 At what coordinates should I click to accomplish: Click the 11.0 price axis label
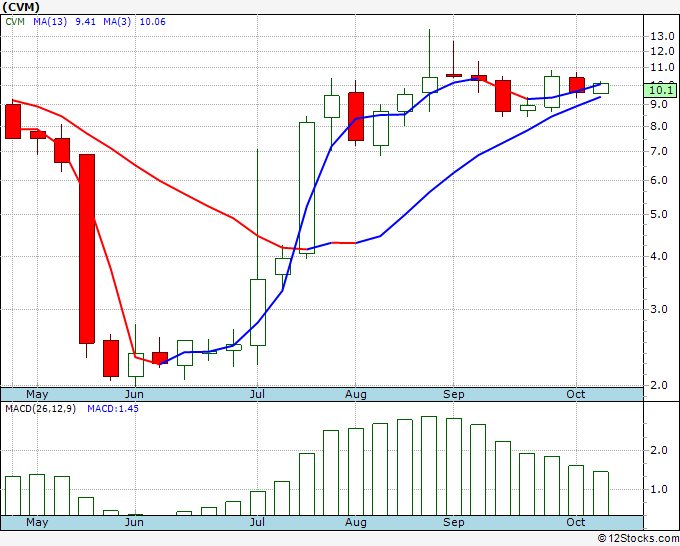(662, 67)
